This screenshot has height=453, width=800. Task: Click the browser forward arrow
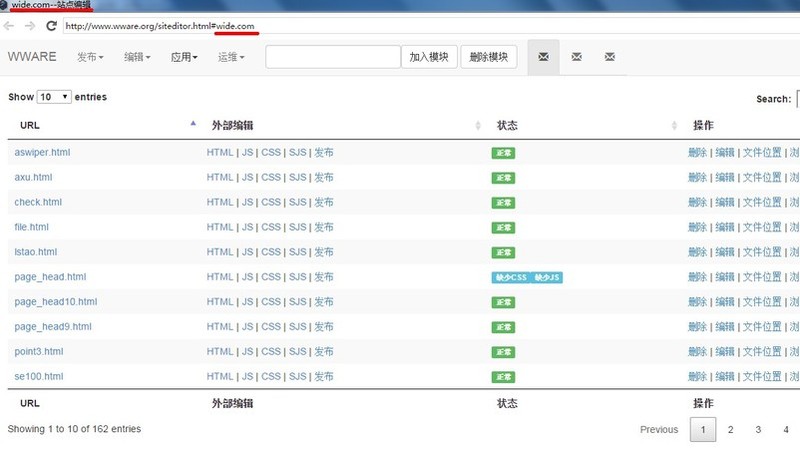point(32,25)
